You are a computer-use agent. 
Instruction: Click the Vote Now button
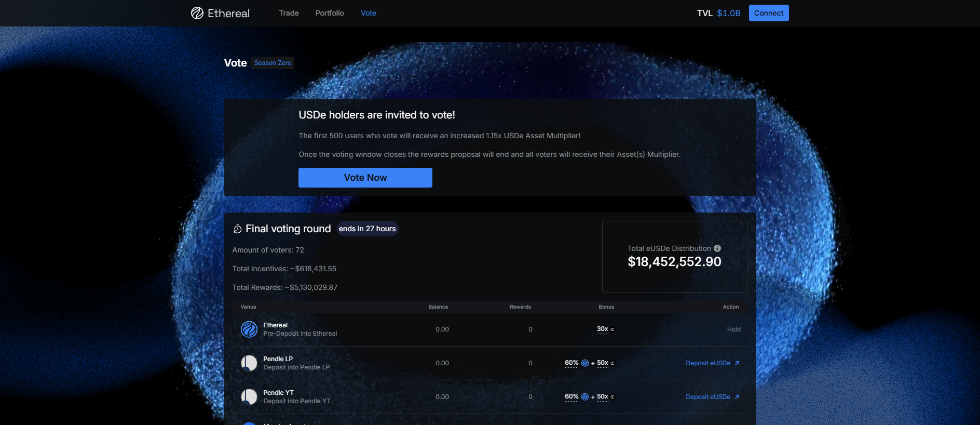pyautogui.click(x=365, y=178)
